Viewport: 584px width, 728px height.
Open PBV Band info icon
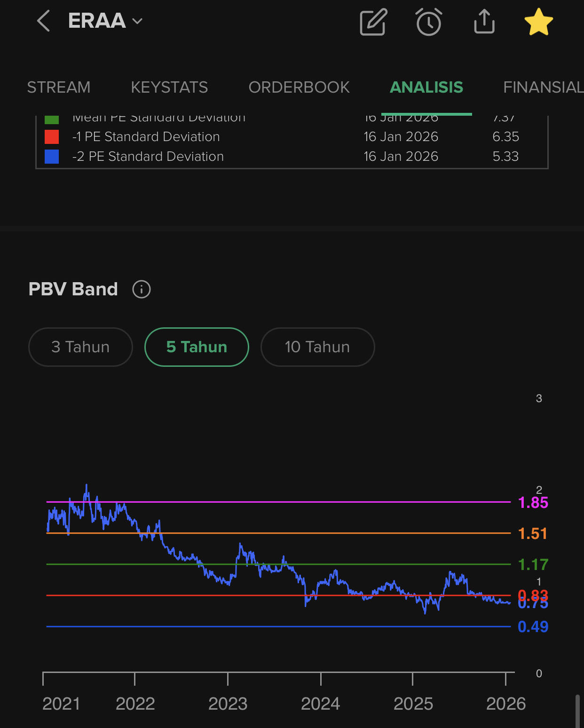142,289
